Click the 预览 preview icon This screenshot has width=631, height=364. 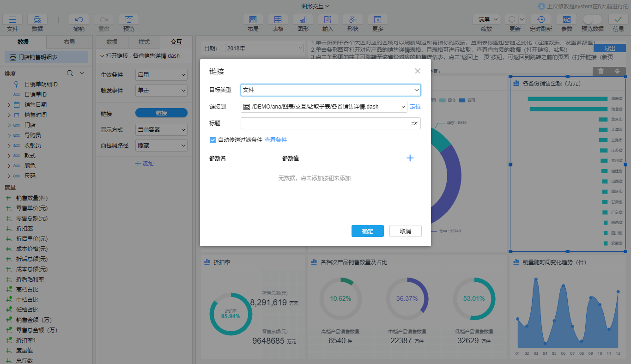pos(129,20)
